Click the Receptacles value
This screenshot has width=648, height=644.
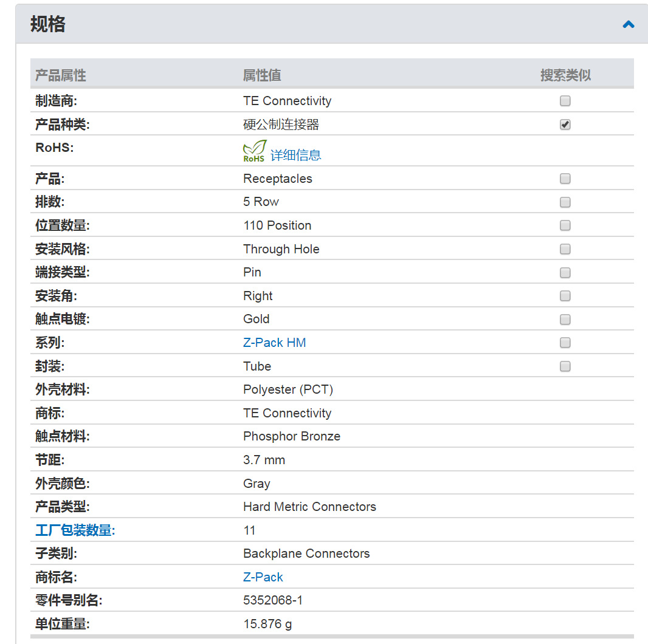(278, 179)
